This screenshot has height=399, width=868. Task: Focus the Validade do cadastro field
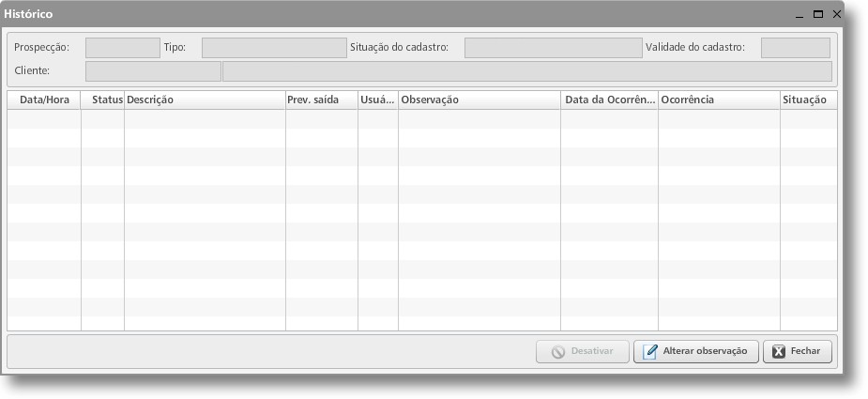click(796, 48)
